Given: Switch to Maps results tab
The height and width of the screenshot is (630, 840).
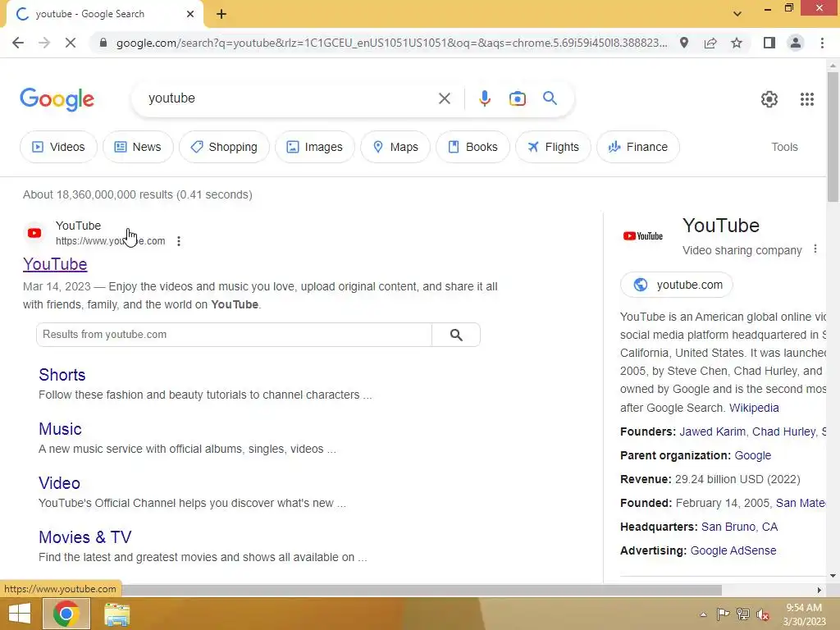Looking at the screenshot, I should pos(395,147).
